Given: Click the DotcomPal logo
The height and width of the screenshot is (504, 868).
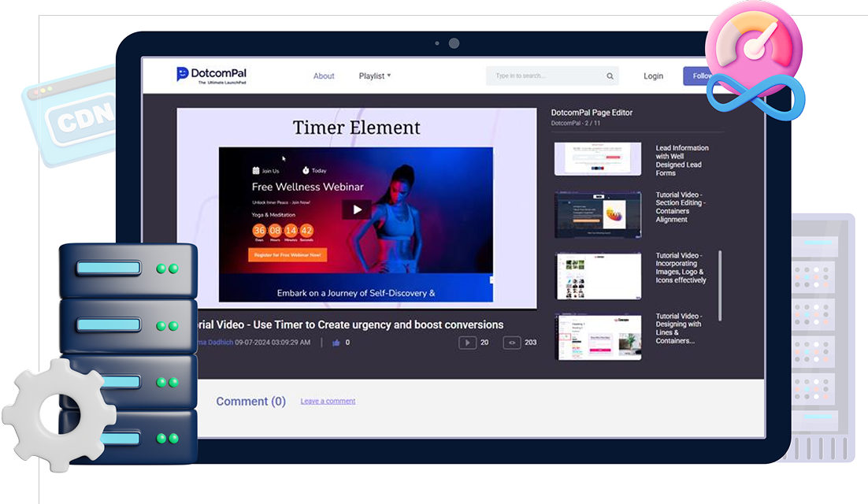Looking at the screenshot, I should [211, 75].
